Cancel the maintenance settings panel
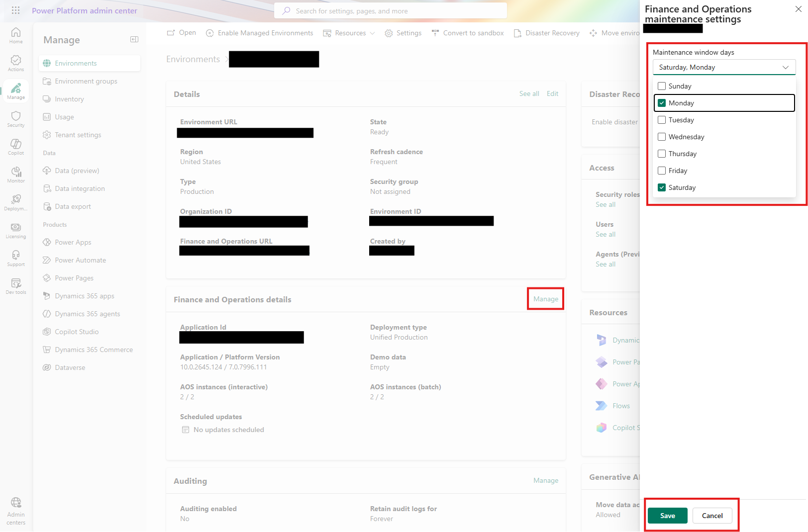Viewport: 808px width, 532px height. tap(712, 516)
